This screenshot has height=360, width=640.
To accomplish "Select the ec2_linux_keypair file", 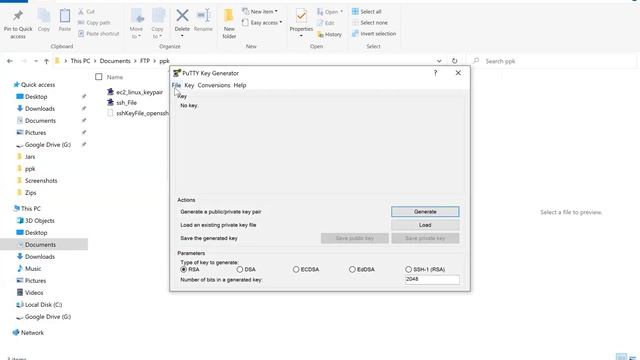I will click(135, 92).
